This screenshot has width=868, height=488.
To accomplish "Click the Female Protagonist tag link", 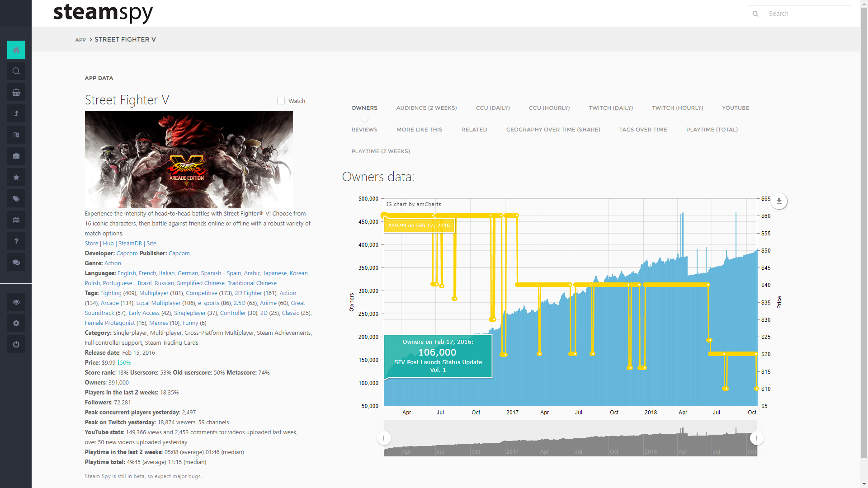I will [109, 323].
